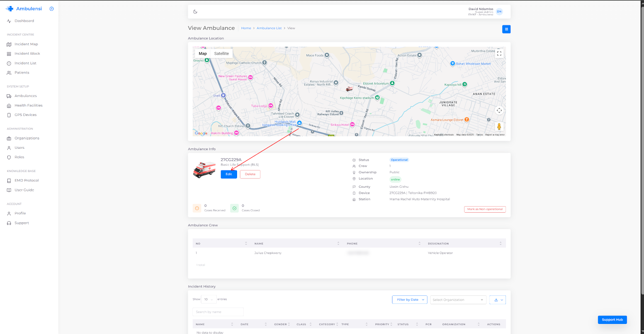Click the ambulance marker on map
644x334 pixels.
coord(349,89)
